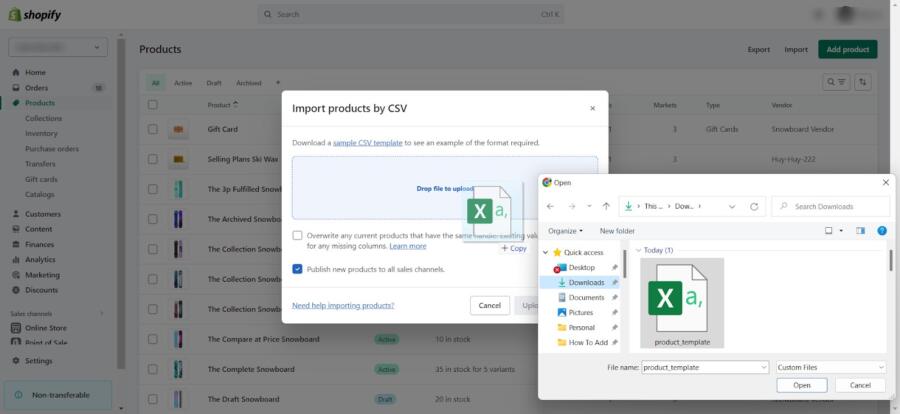The image size is (900, 414).
Task: Click Open button in file dialog
Action: pyautogui.click(x=802, y=385)
